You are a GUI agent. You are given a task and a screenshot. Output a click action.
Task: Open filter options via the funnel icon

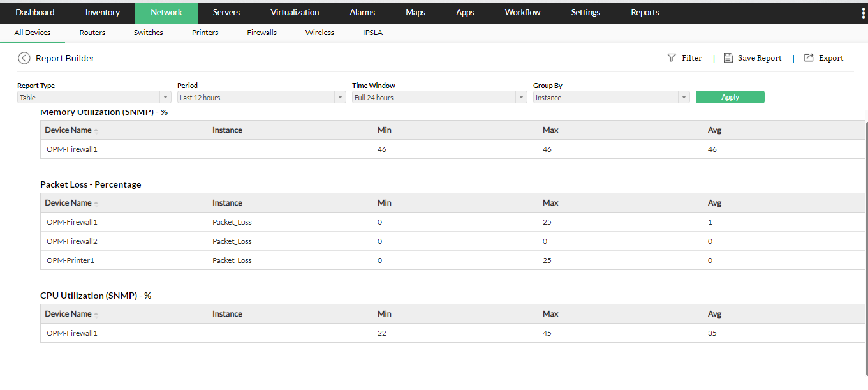pyautogui.click(x=672, y=57)
